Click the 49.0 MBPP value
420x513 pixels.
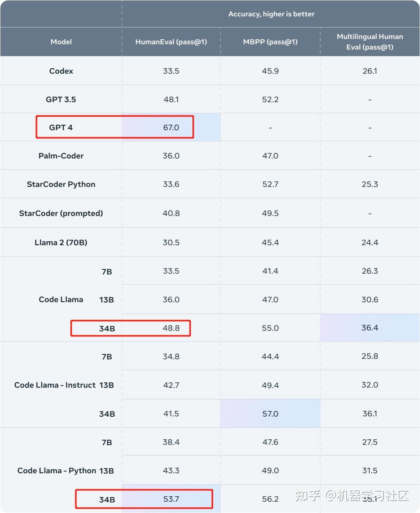[270, 471]
